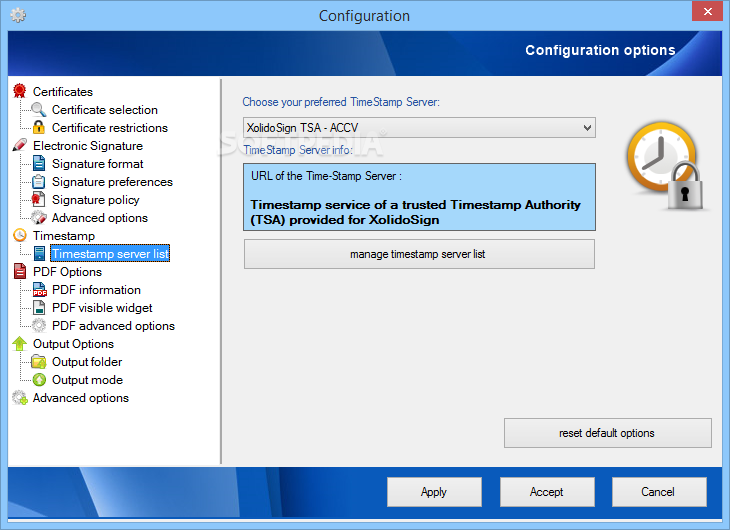730x530 pixels.
Task: Click the gears icon beside bottom Advanced options
Action: 20,397
